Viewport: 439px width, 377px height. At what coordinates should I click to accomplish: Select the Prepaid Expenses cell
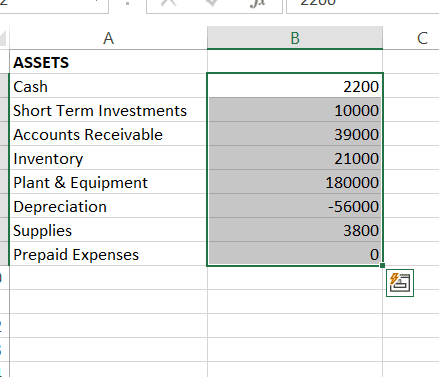(x=108, y=254)
